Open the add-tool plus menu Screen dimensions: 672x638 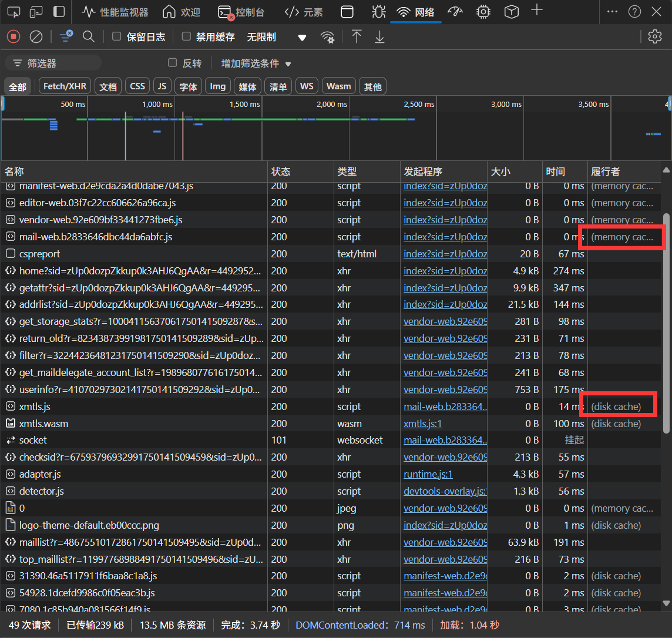[x=536, y=11]
